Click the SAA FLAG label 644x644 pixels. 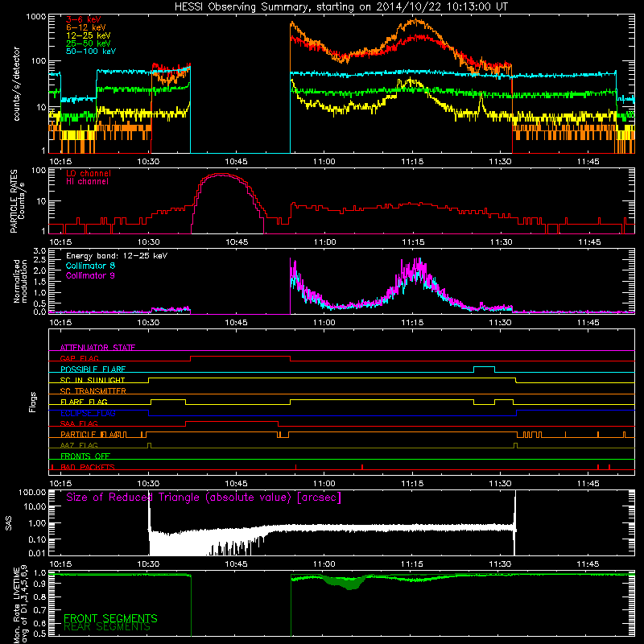(79, 423)
